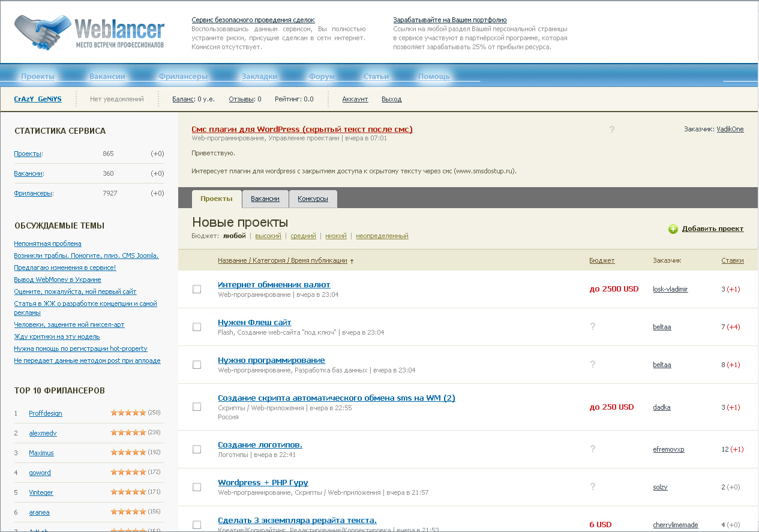Open Интернет обменник валют project
Screen dimensions: 759x532
274,284
